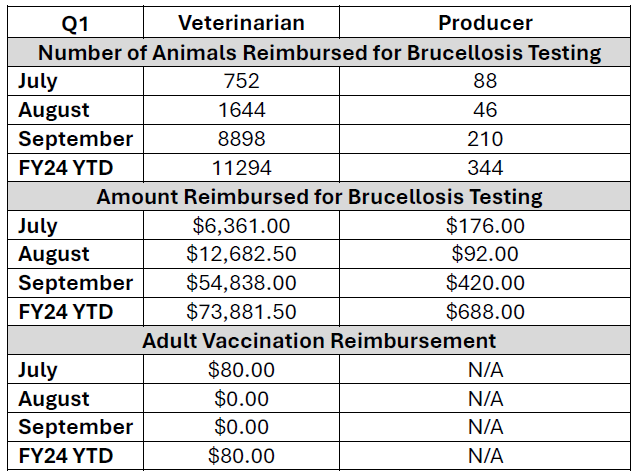Image resolution: width=637 pixels, height=476 pixels.
Task: Click the Producer cell showing 210
Action: 485,139
